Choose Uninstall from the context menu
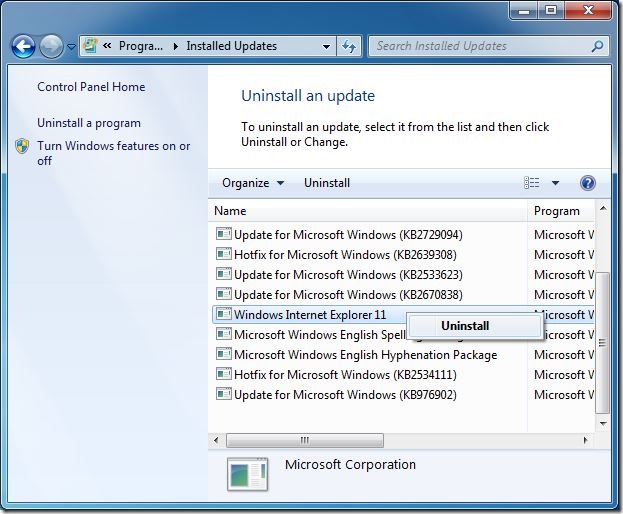The height and width of the screenshot is (514, 623). point(475,326)
